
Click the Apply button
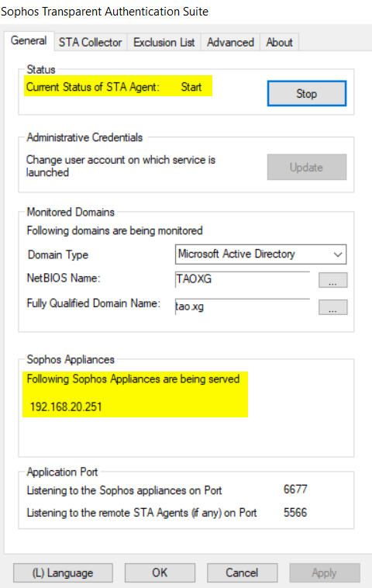pyautogui.click(x=325, y=572)
